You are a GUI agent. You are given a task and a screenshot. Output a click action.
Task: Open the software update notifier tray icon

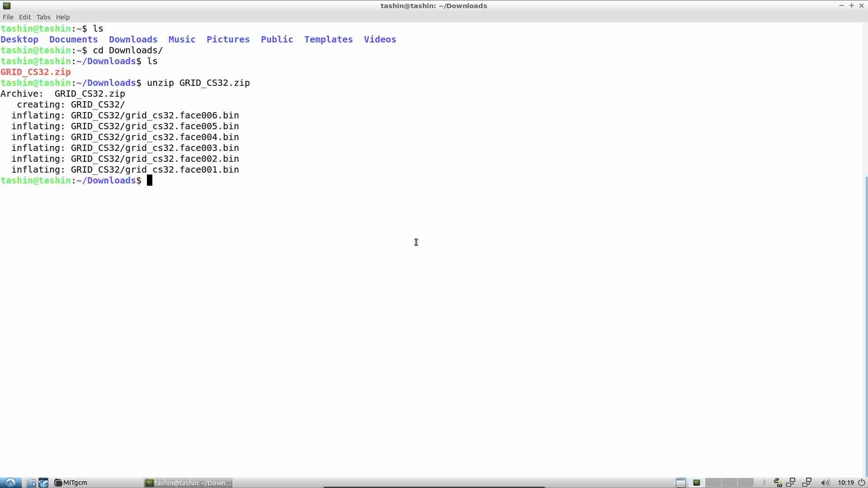point(778,483)
